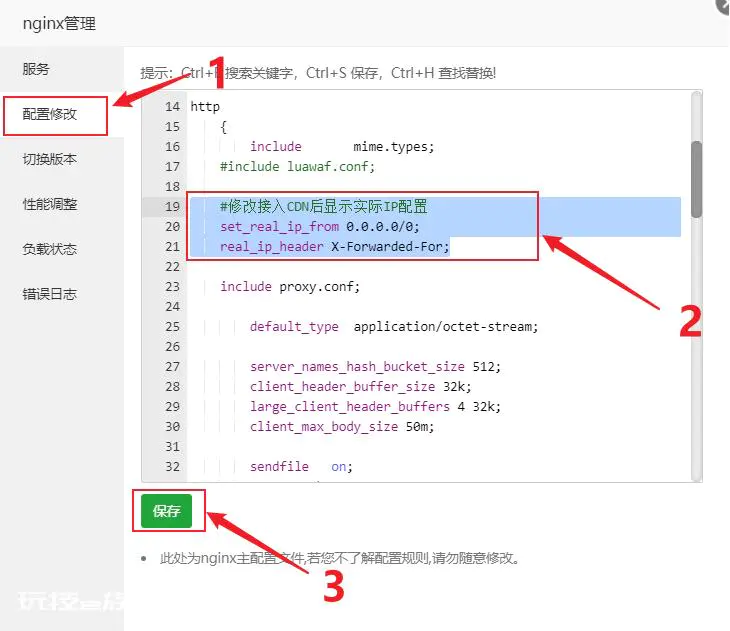Click 'large_client_header_buffers 4 32k;' line
The image size is (730, 631).
click(375, 407)
